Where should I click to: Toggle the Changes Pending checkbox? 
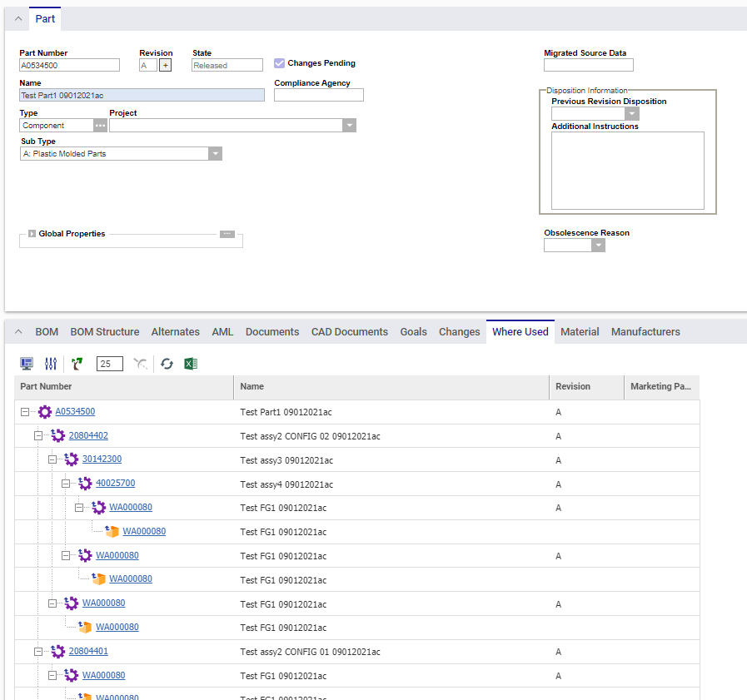(280, 63)
